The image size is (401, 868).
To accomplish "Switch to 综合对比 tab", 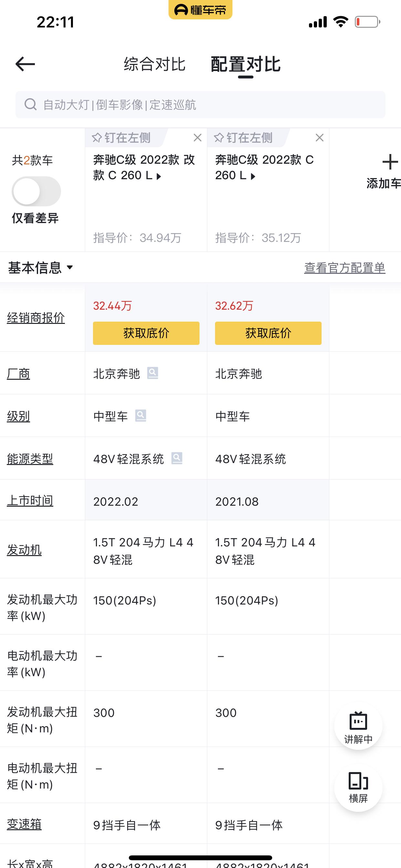I will click(x=155, y=64).
